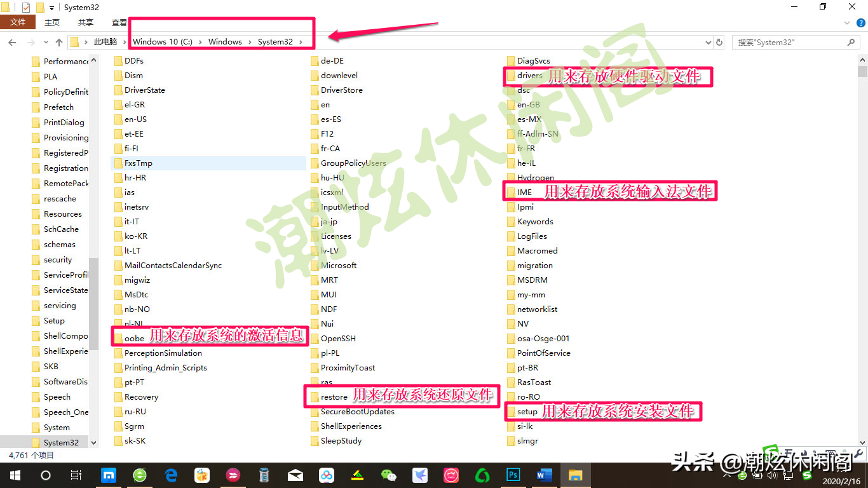The height and width of the screenshot is (488, 868).
Task: Select Speech folder in navigation tree
Action: (x=57, y=397)
